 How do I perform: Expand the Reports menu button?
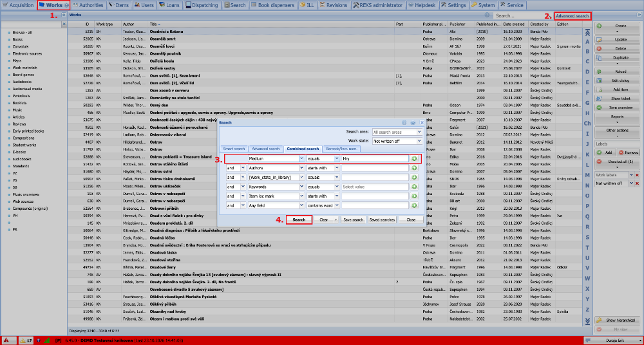point(618,118)
